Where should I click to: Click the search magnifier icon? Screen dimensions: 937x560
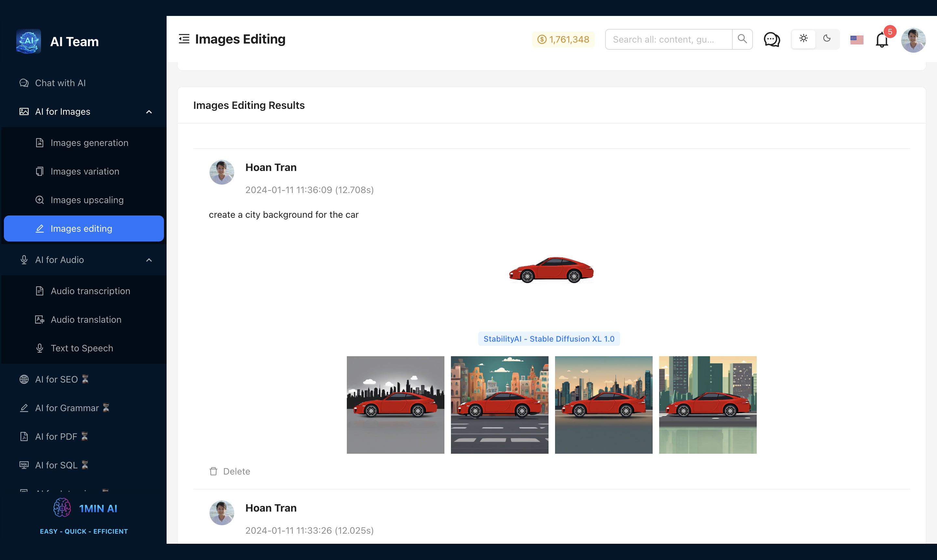tap(742, 39)
